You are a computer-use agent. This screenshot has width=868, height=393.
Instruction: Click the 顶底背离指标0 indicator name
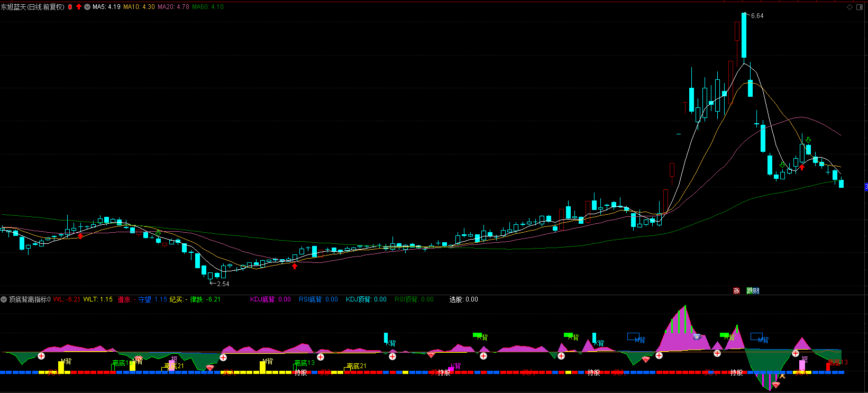coord(30,299)
